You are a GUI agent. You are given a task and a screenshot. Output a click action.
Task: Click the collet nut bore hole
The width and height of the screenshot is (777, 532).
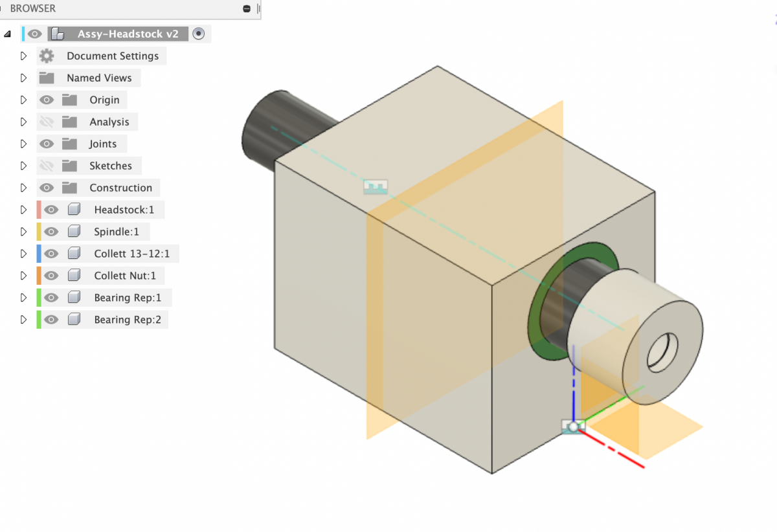[662, 353]
